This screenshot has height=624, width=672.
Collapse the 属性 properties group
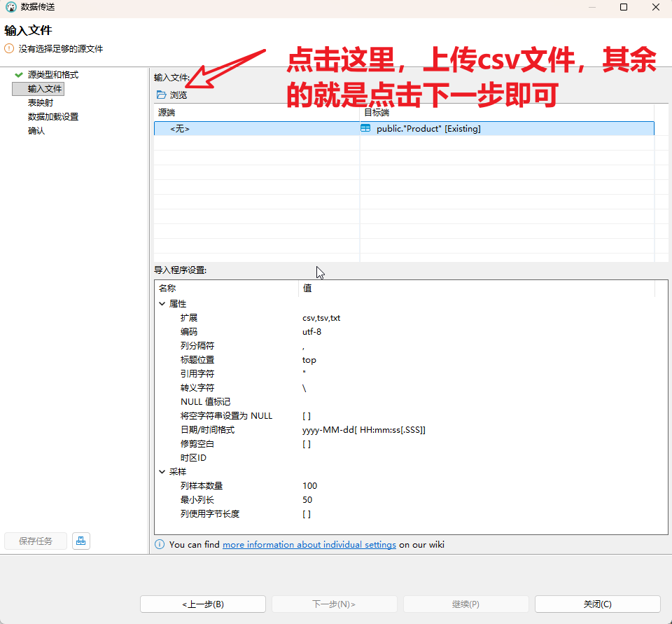point(162,304)
